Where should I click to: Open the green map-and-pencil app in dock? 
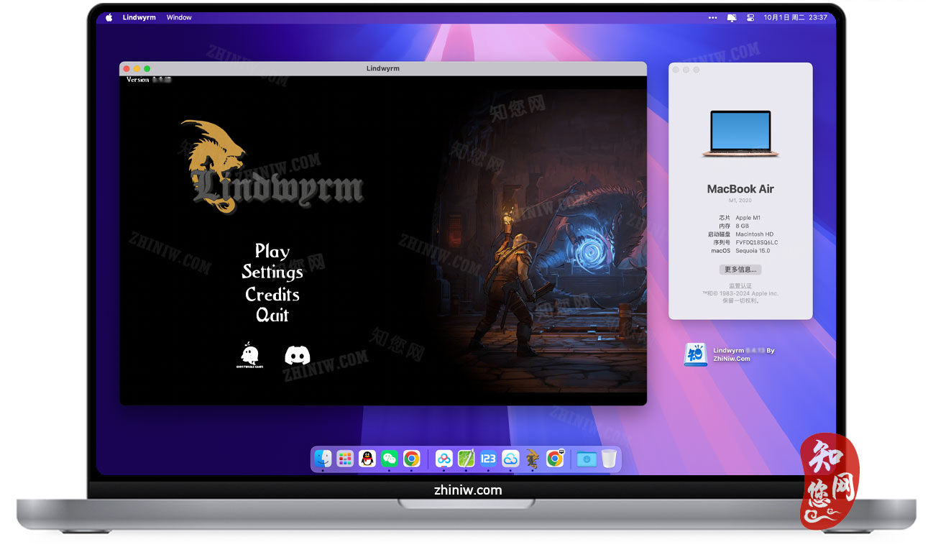point(466,459)
